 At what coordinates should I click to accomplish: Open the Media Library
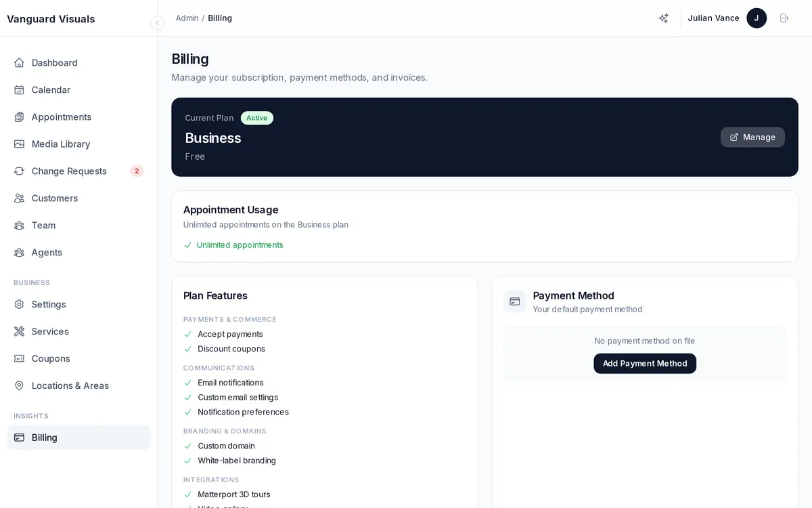point(61,144)
